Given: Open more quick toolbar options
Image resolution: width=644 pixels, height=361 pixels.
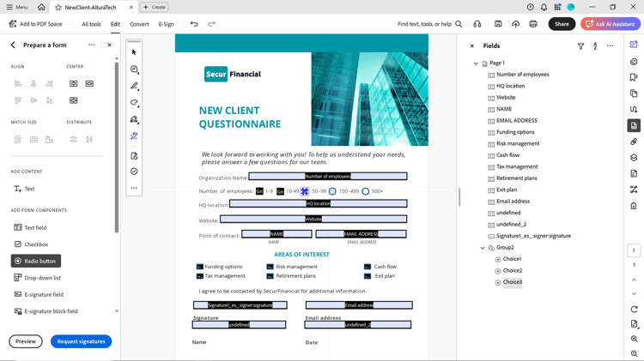Looking at the screenshot, I should click(x=134, y=188).
